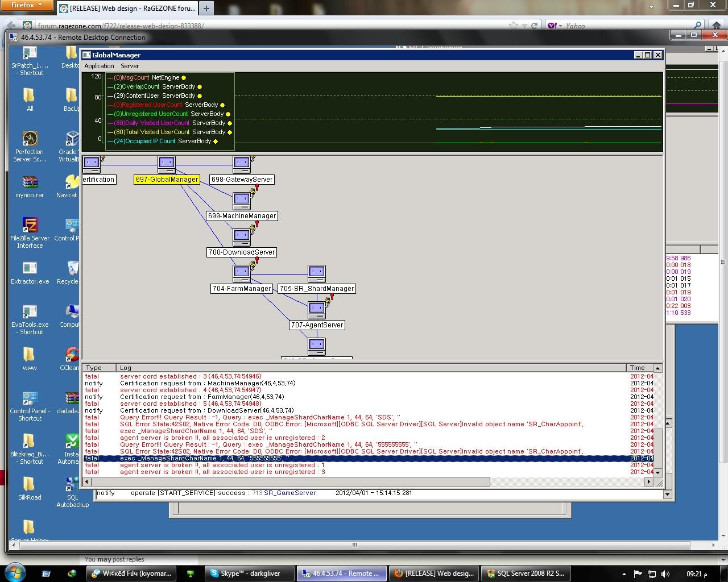This screenshot has height=582, width=728.
Task: Click the 698-GatewayServer computer icon
Action: pos(242,165)
